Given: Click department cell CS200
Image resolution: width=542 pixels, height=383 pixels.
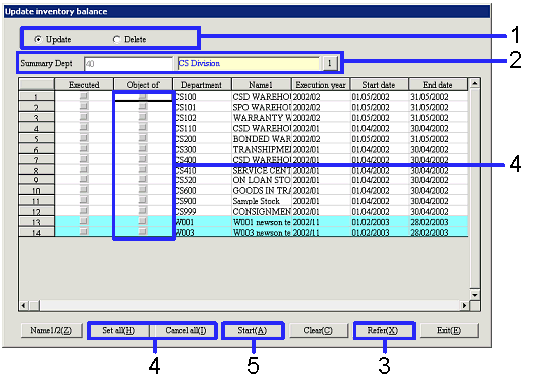Looking at the screenshot, I should (202, 139).
